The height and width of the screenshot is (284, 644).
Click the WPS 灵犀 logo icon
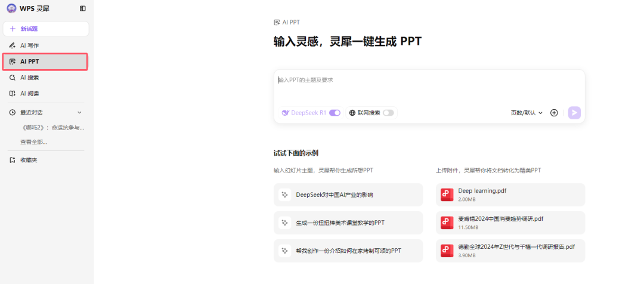(x=13, y=8)
